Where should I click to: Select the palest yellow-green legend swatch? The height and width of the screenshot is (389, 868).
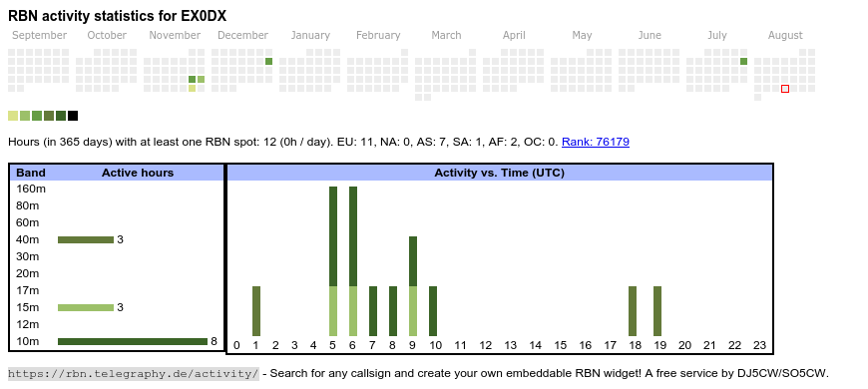pos(13,116)
